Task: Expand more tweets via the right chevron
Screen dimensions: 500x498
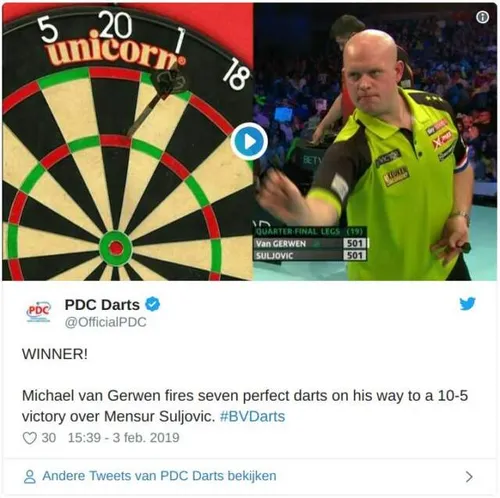Action: coord(469,477)
